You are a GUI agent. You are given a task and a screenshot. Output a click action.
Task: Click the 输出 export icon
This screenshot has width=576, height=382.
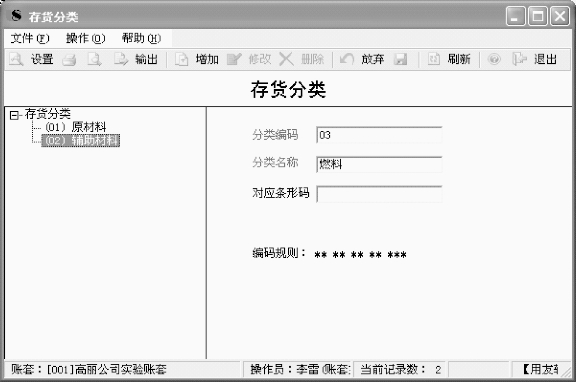[121, 59]
